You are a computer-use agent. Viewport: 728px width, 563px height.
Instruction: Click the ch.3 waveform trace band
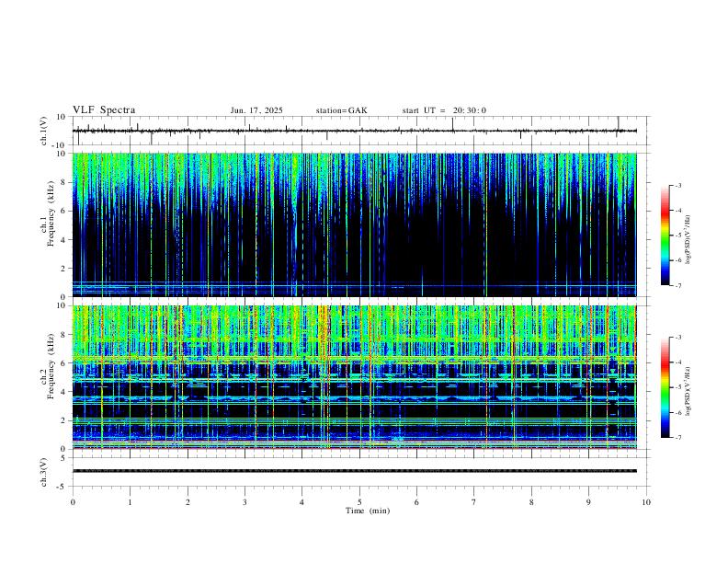point(354,471)
